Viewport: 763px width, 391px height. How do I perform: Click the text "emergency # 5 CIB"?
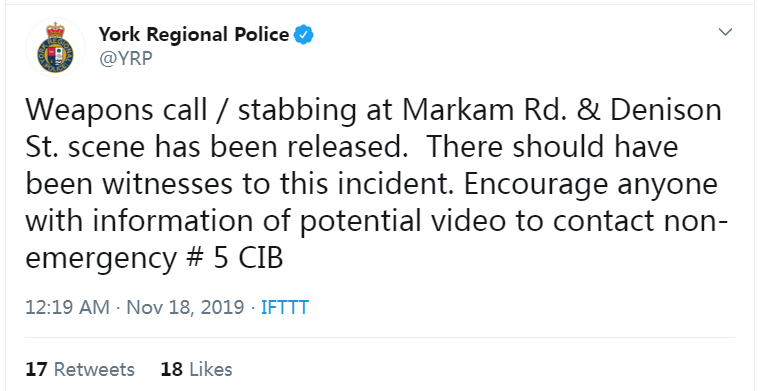pos(154,259)
